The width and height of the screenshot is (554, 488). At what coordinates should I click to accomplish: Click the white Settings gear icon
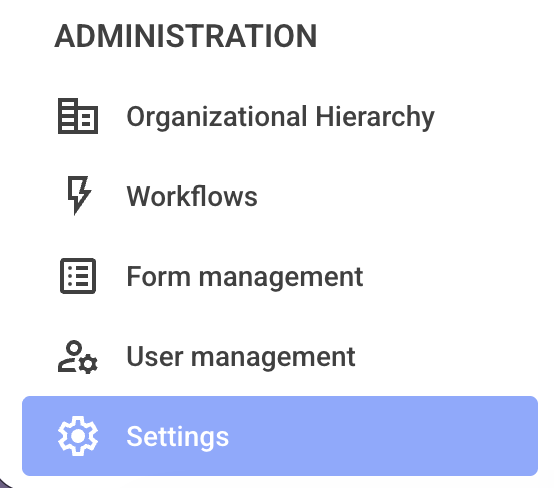pos(78,436)
